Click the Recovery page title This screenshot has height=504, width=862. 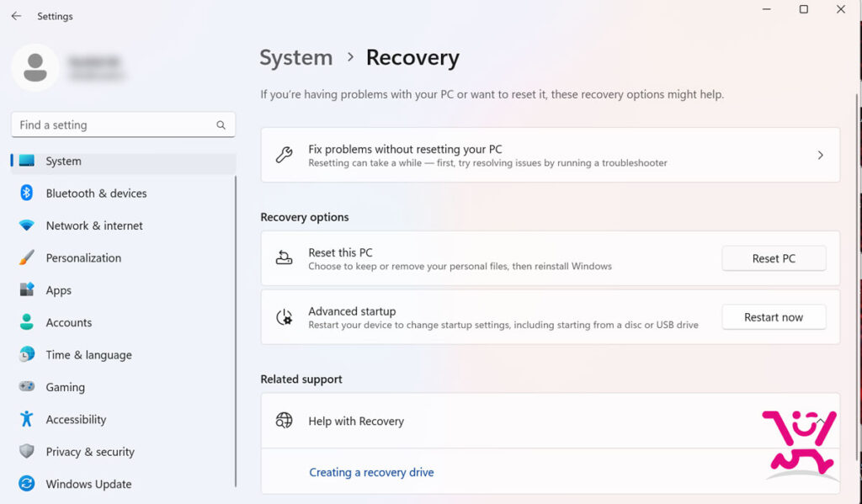pos(412,58)
